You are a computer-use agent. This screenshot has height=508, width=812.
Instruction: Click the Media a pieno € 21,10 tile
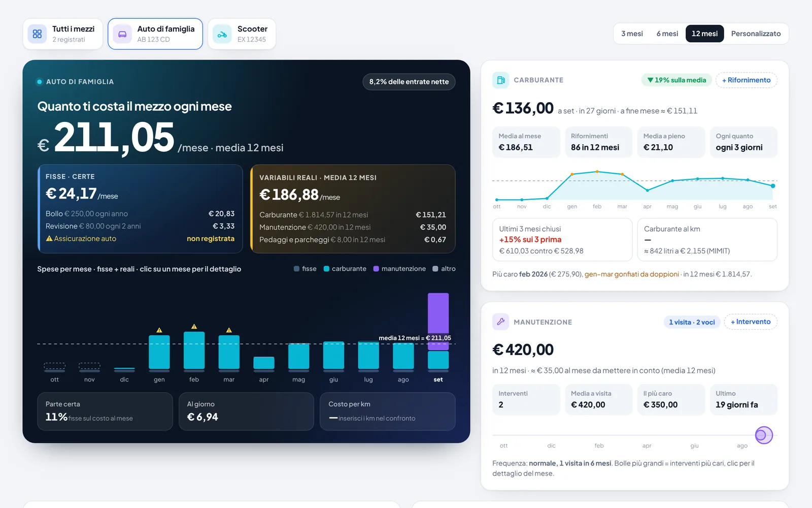(x=671, y=142)
